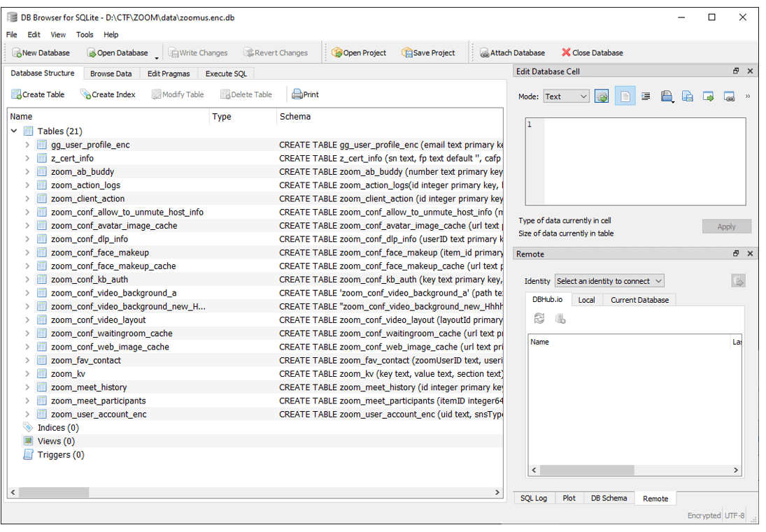Screen dimensions: 766x532
Task: Click Write Changes in the toolbar
Action: pos(198,52)
